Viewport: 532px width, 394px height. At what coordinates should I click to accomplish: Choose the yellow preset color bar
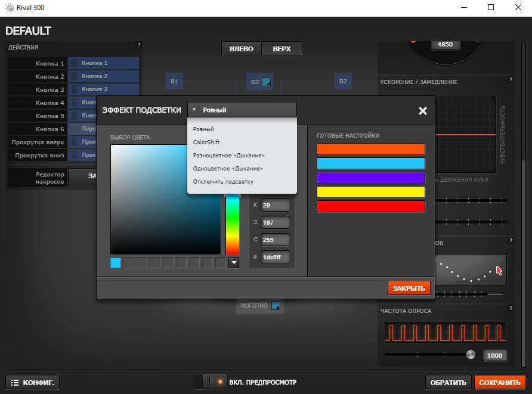(370, 192)
